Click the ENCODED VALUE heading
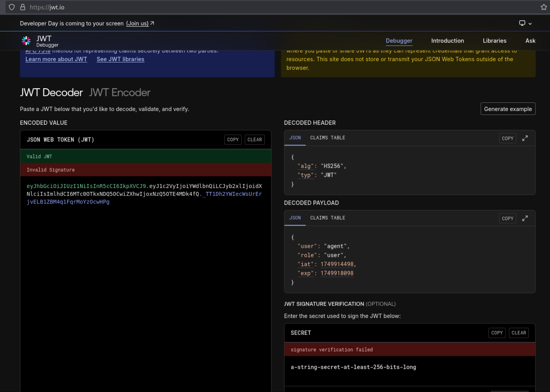The image size is (550, 392). (x=44, y=123)
